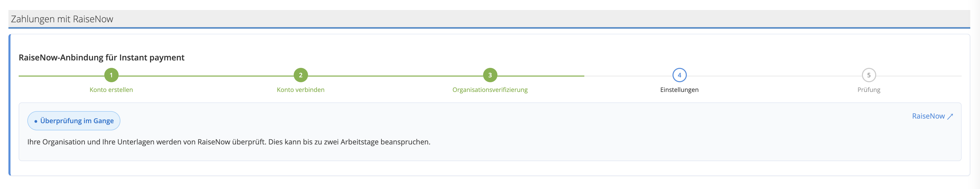
Task: Click the grey progress line between steps 4 and 5
Action: [x=774, y=76]
